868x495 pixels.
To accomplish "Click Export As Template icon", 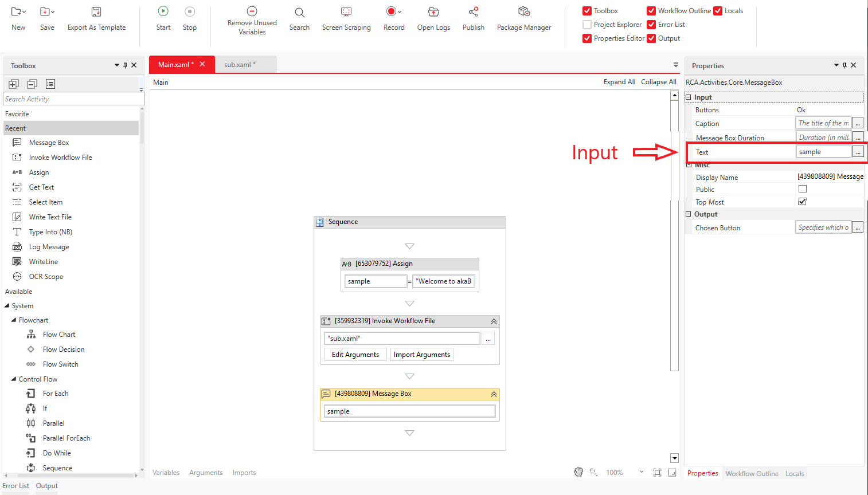I will [96, 11].
